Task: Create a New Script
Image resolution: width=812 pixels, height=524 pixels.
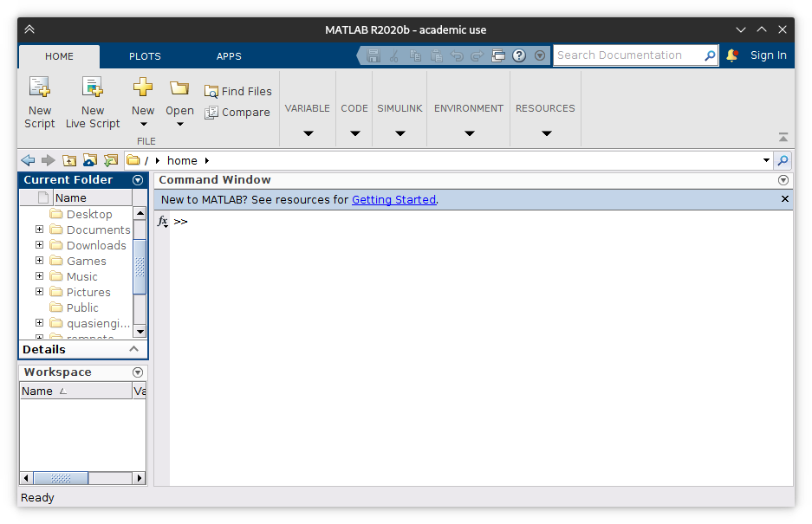Action: 39,102
